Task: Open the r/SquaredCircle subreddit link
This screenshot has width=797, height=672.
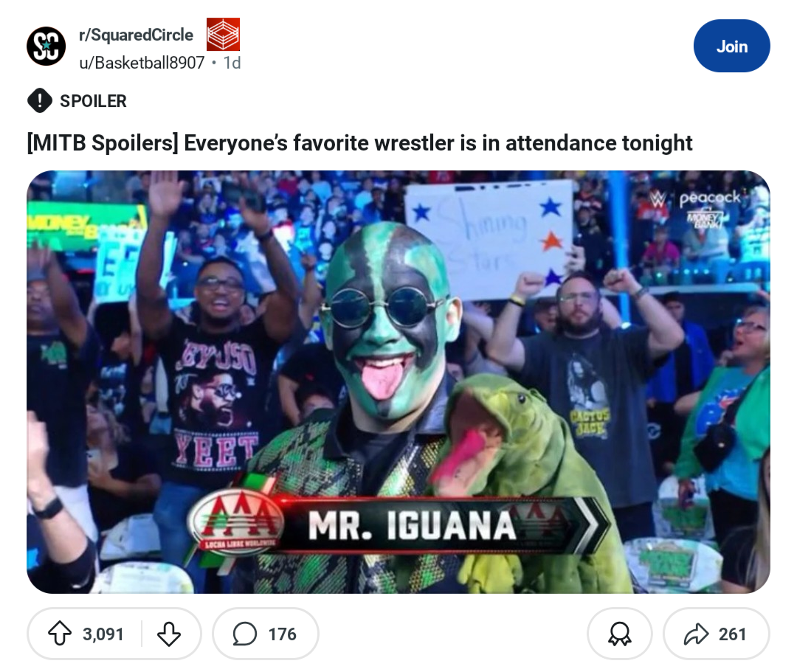Action: [x=137, y=35]
